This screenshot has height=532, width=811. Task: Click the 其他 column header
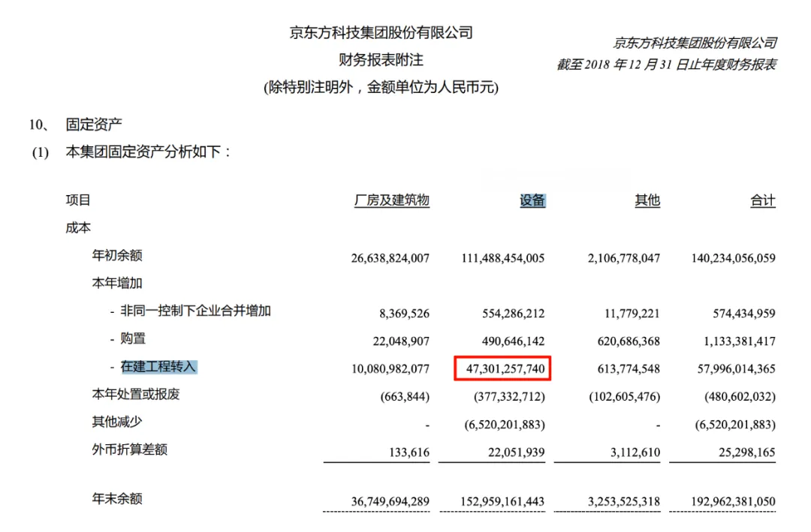pos(647,200)
